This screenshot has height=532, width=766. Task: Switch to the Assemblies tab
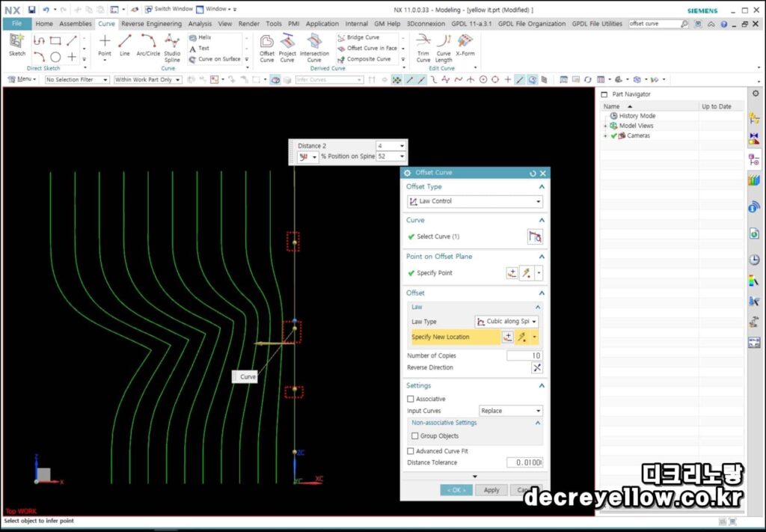[x=76, y=23]
